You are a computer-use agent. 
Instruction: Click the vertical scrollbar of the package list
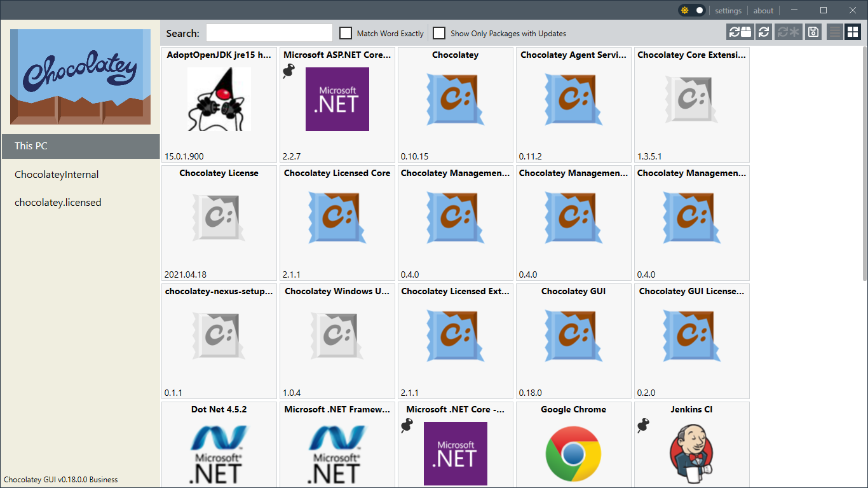[x=864, y=164]
